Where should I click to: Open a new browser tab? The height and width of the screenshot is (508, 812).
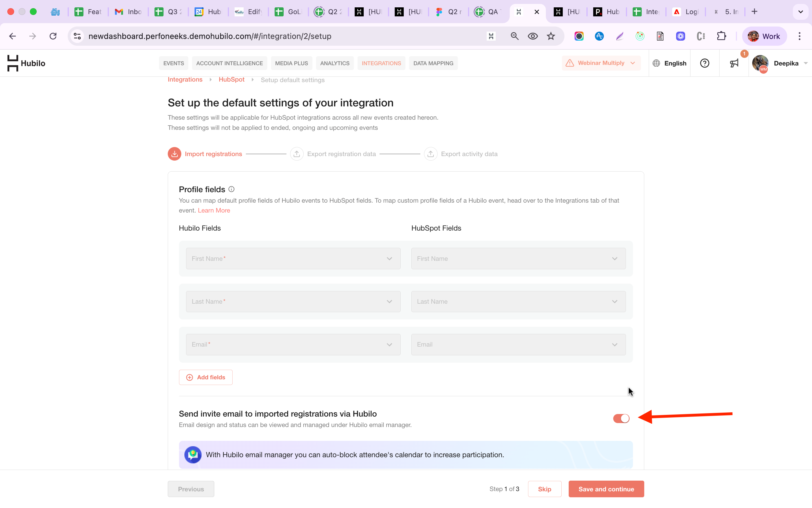[x=754, y=12]
